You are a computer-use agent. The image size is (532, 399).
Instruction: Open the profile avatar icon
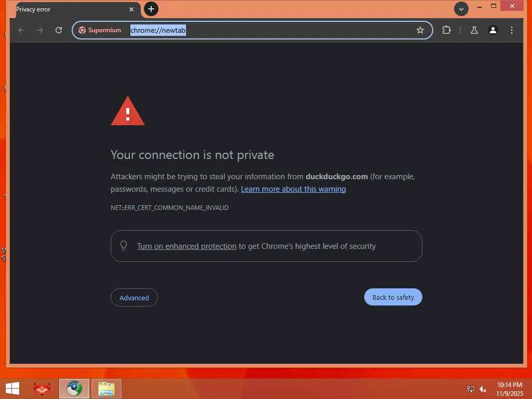(493, 30)
